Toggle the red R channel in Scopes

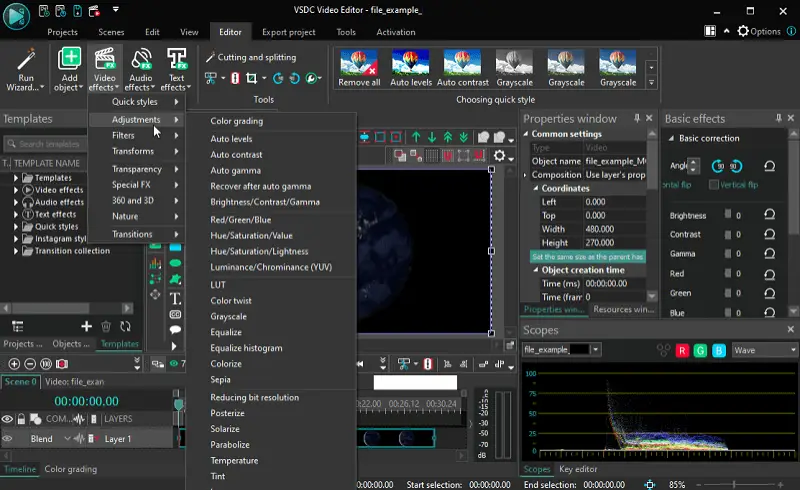pos(682,350)
